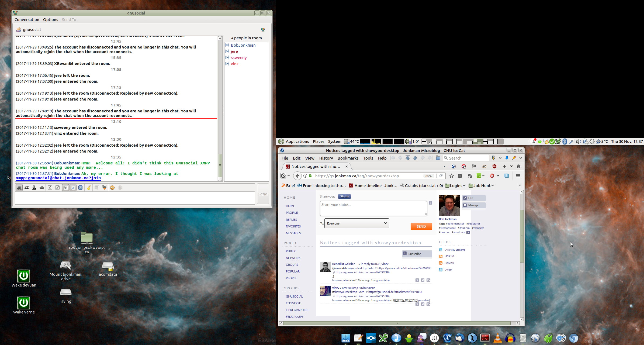Screen dimensions: 644x345
Task: Open the Options menu in Pidgin
Action: pos(50,20)
